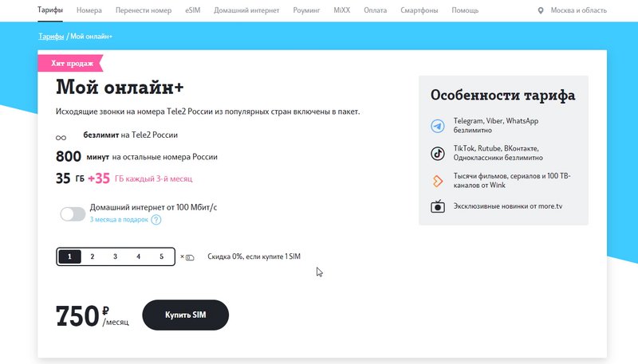Click the Исходящие звонки description sentence

pyautogui.click(x=207, y=112)
